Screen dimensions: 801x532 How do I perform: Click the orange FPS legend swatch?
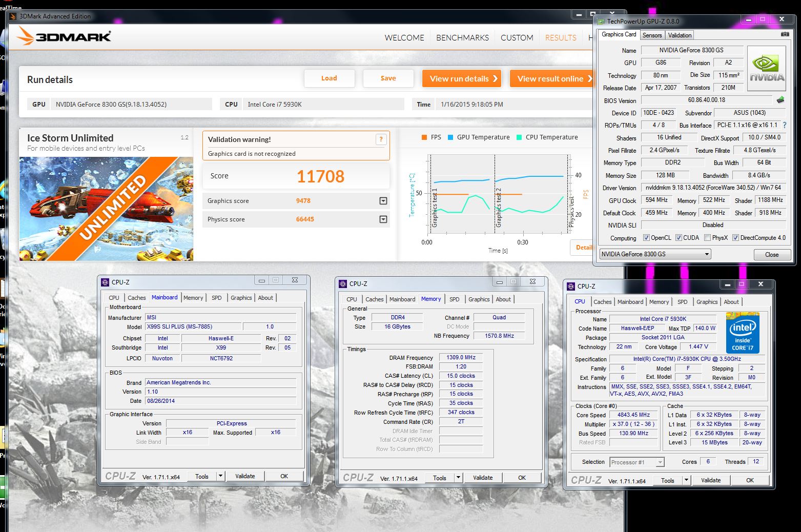pos(424,137)
